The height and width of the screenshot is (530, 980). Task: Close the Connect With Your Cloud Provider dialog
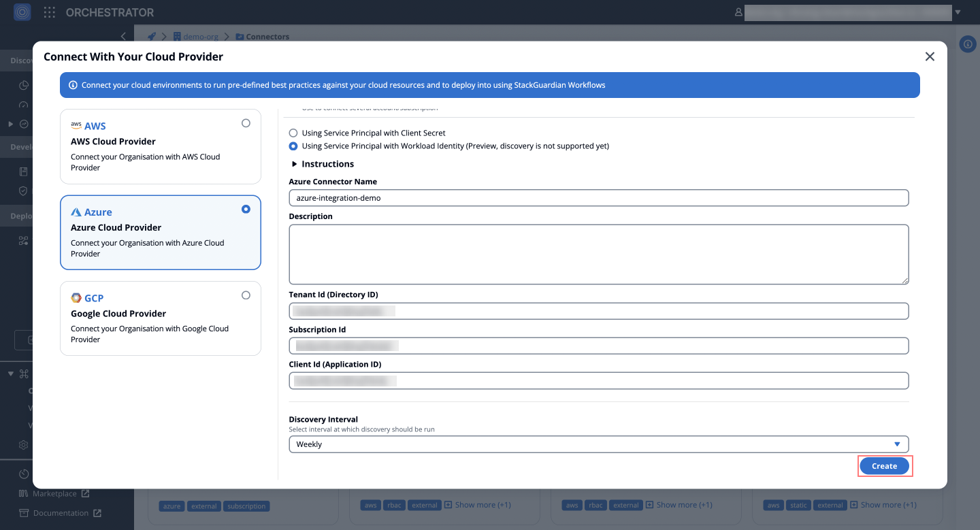[x=930, y=56]
